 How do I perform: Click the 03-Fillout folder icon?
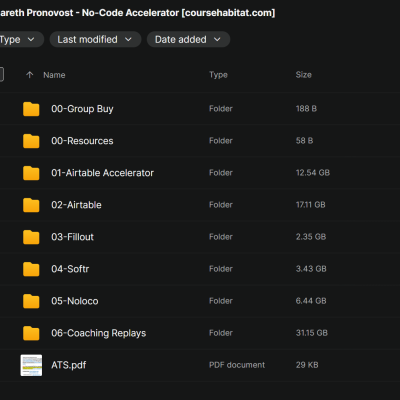click(31, 237)
